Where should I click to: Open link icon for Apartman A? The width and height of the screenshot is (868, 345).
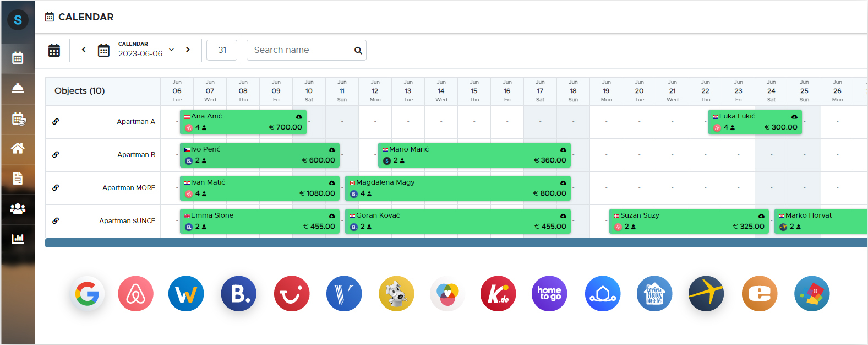pos(56,122)
